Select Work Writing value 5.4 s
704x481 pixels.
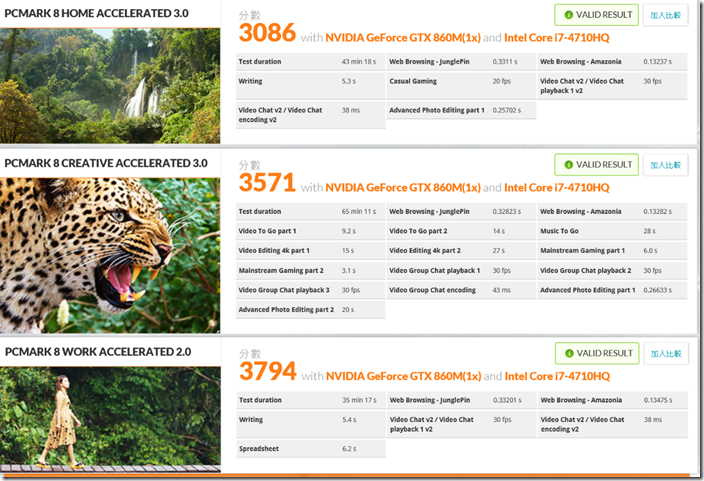pyautogui.click(x=349, y=420)
